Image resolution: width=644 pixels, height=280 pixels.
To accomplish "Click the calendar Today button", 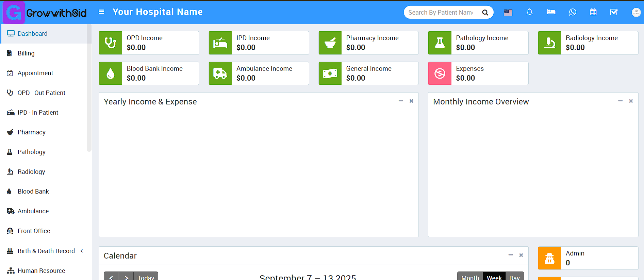I will click(x=146, y=277).
